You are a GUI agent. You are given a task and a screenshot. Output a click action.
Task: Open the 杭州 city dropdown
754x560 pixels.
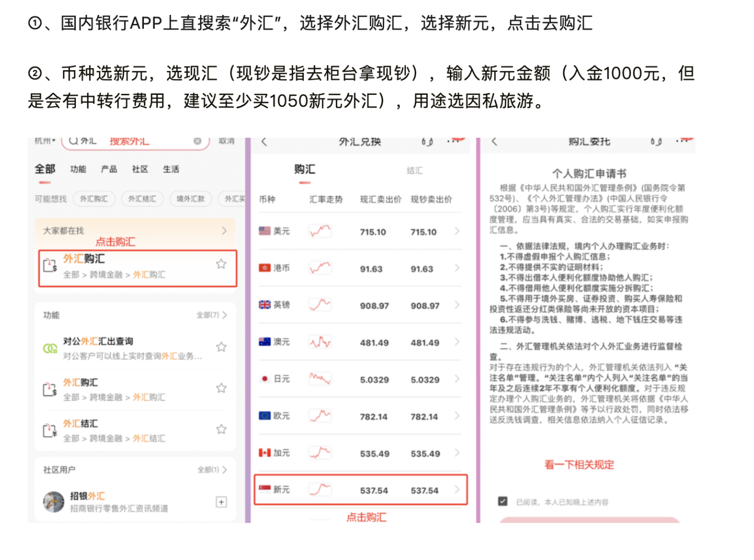[x=45, y=141]
